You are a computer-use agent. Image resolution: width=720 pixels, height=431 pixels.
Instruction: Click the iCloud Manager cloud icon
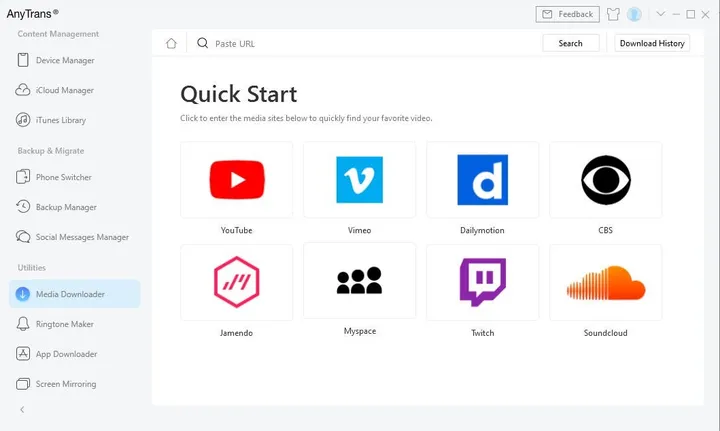pos(22,90)
